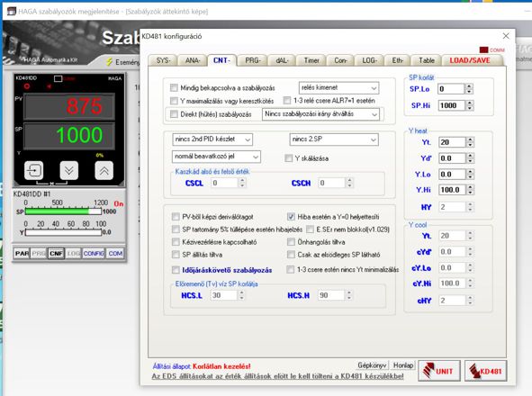
Task: Click the enter/menu button on KD481 faceplate
Action: (34, 170)
